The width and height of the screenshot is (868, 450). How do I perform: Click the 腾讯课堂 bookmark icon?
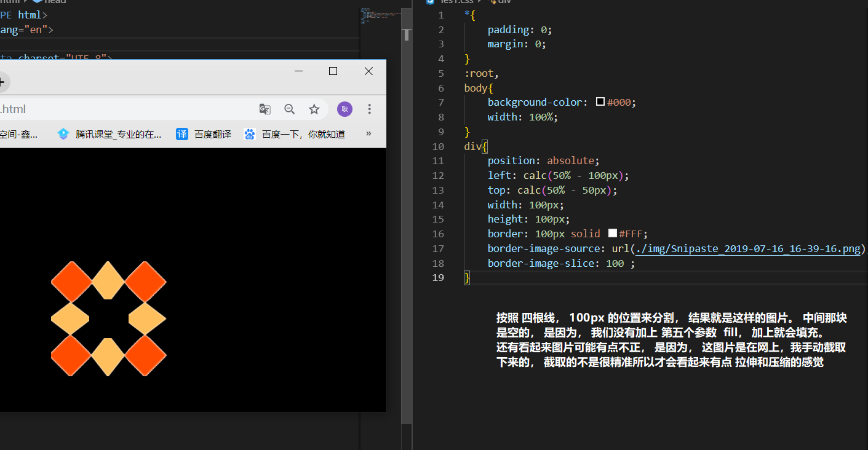click(63, 134)
